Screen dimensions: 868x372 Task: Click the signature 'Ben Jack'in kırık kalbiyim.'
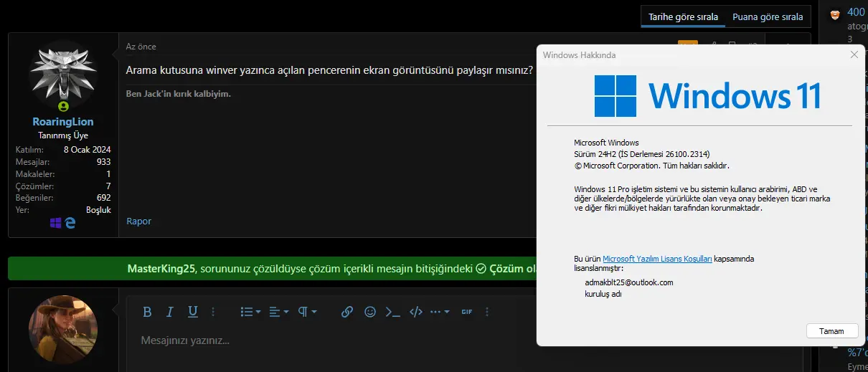[179, 93]
